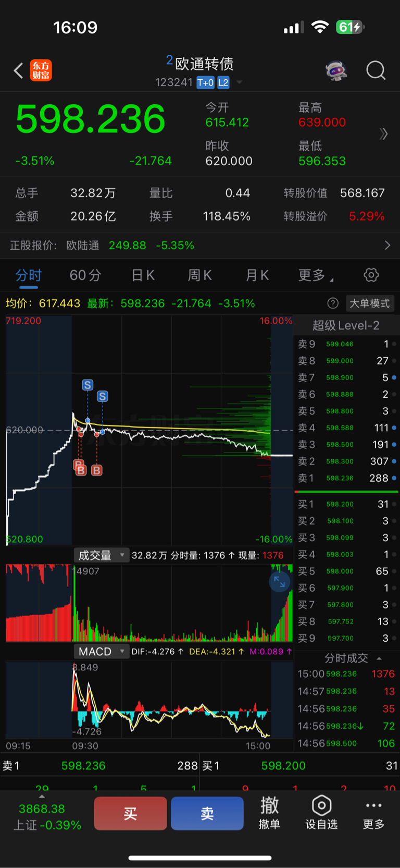Switch to 分时 tab
The height and width of the screenshot is (868, 400).
(x=29, y=275)
